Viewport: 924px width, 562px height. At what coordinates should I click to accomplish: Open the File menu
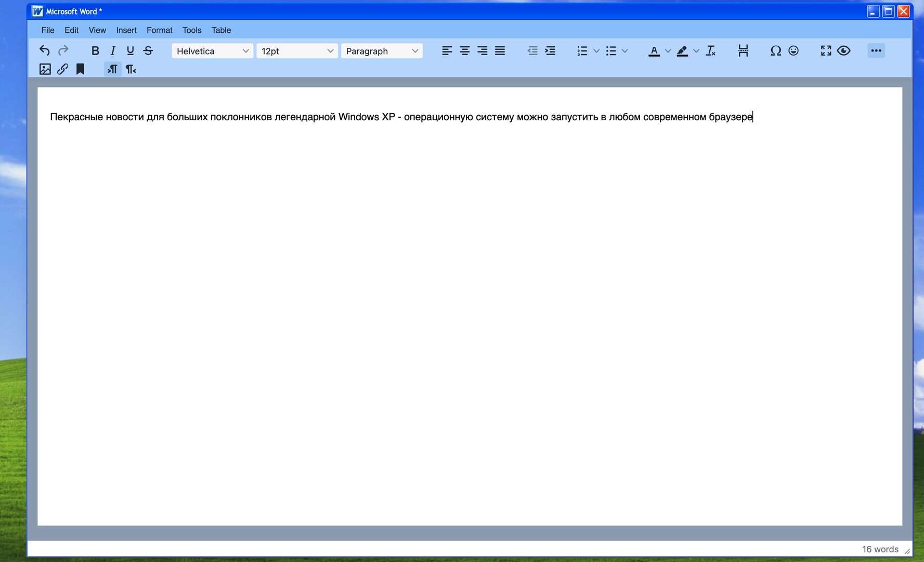tap(48, 30)
